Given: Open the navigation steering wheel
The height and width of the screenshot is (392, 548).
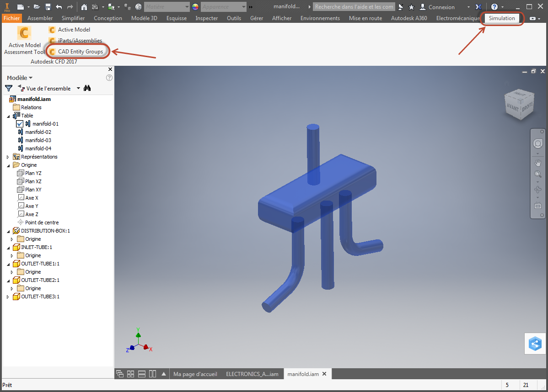Looking at the screenshot, I should click(x=537, y=143).
